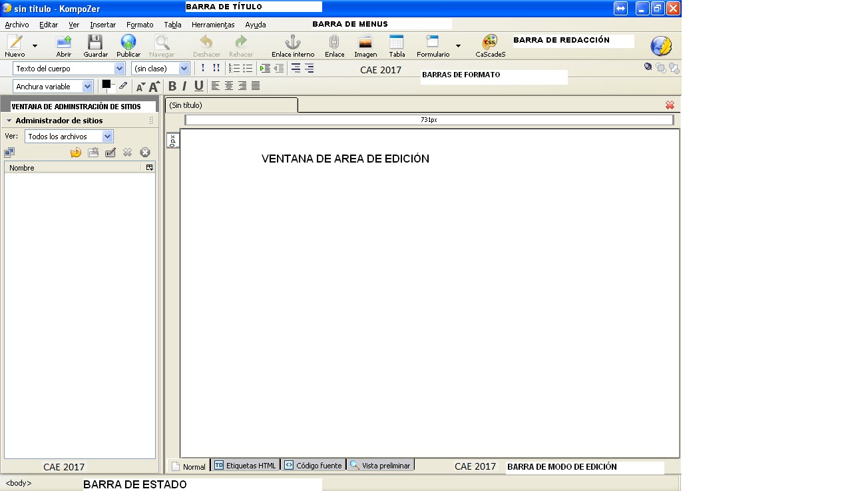The width and height of the screenshot is (868, 491).
Task: Open the arrow next to Nuevo
Action: 35,46
